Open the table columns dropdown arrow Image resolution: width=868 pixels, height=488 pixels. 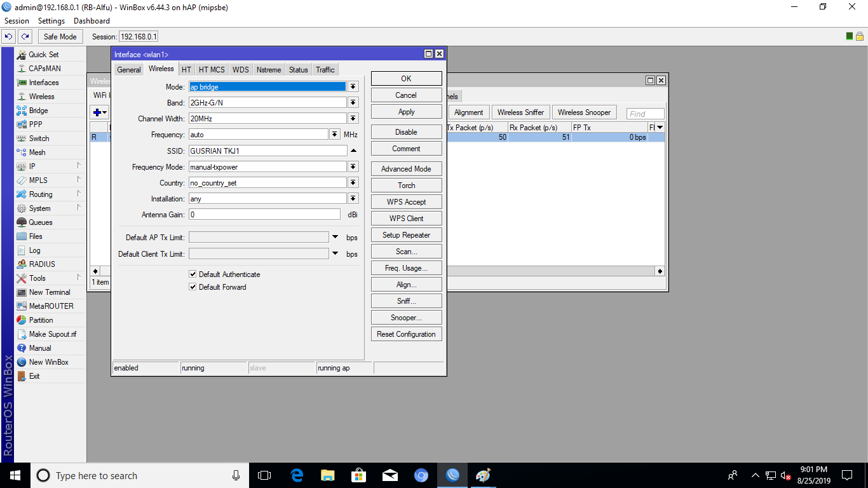pos(660,128)
